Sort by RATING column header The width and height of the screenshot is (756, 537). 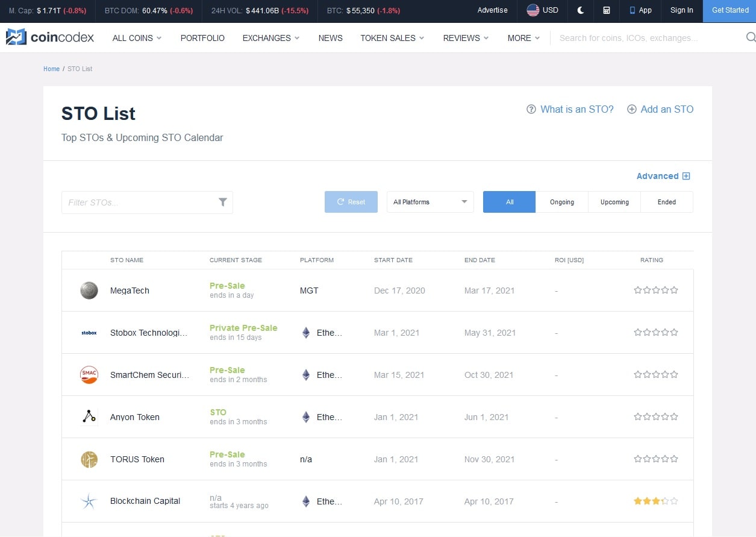point(652,260)
